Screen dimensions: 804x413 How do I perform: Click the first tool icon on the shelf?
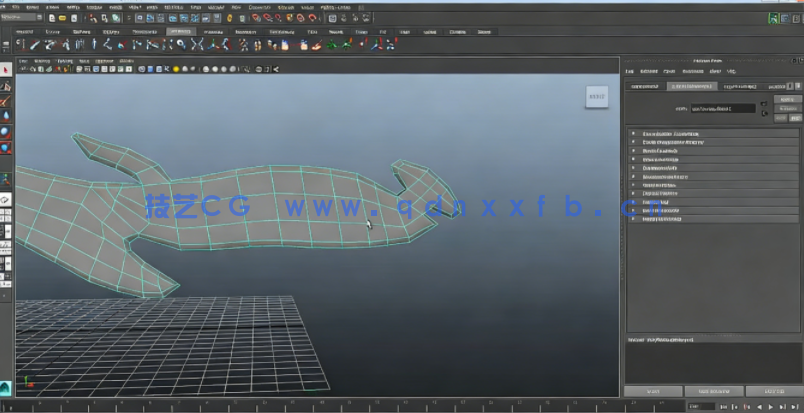[x=23, y=44]
